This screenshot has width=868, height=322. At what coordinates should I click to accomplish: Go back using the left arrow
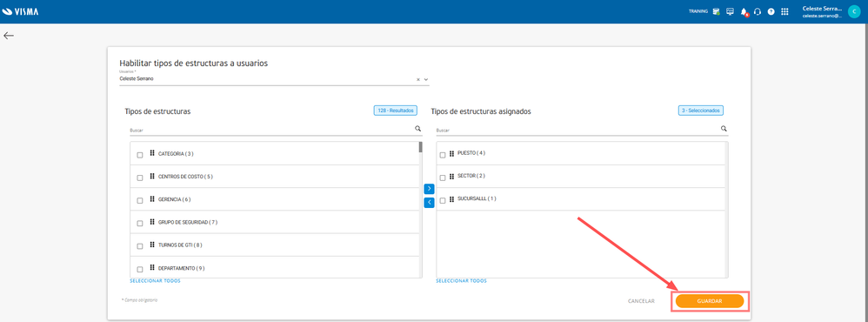9,36
